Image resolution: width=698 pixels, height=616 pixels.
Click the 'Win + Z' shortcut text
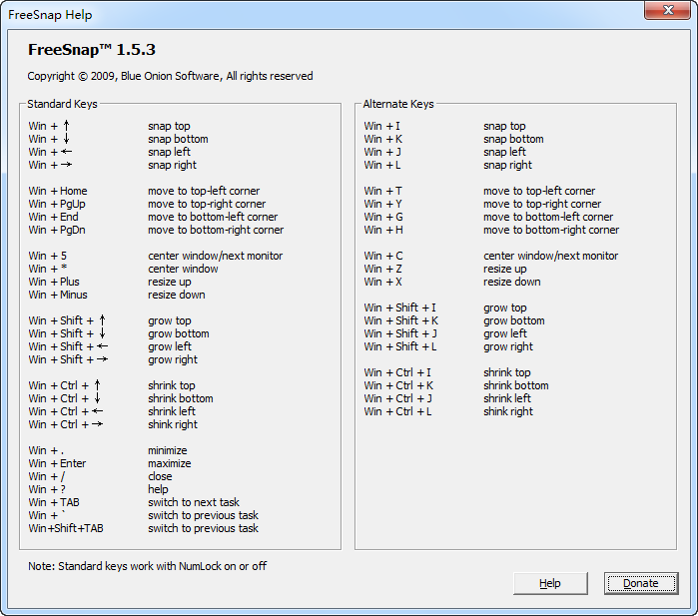click(x=382, y=269)
